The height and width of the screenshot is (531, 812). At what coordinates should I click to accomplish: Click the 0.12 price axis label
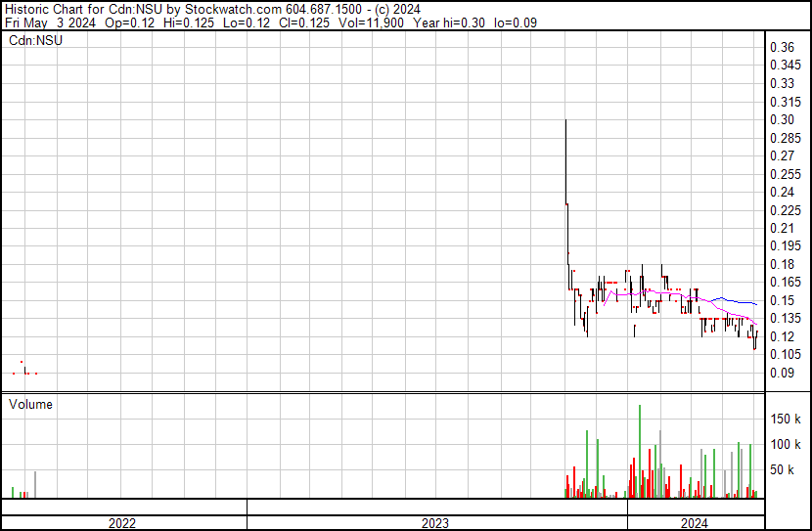tap(782, 336)
